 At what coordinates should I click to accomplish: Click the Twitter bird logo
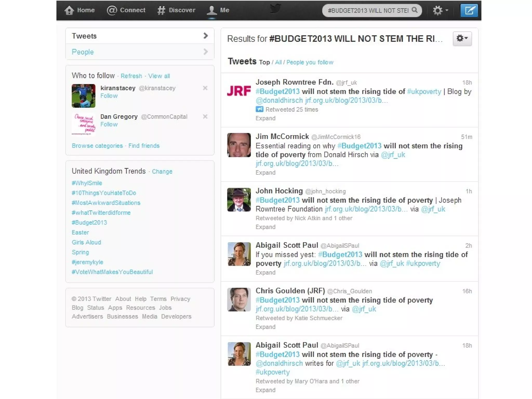point(275,9)
